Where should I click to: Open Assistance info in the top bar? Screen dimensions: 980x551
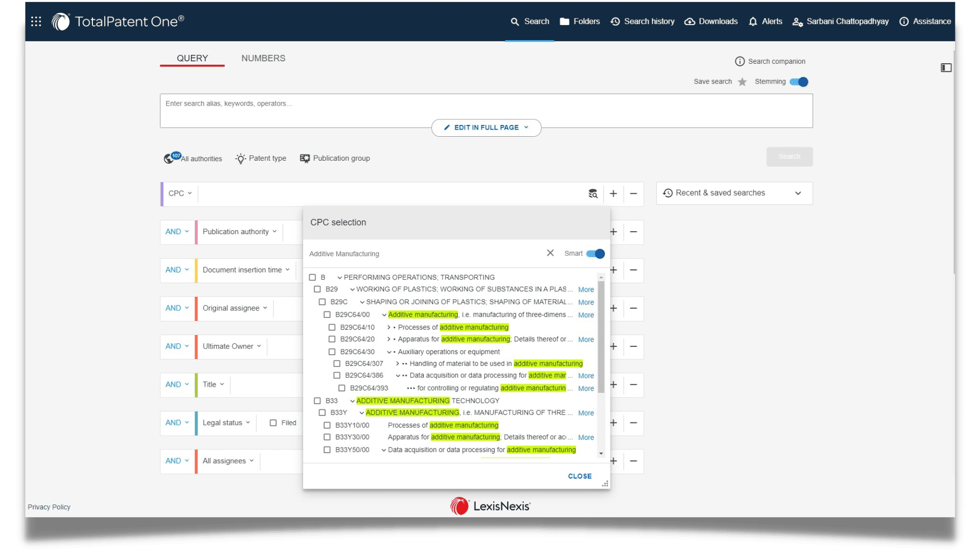(x=925, y=21)
